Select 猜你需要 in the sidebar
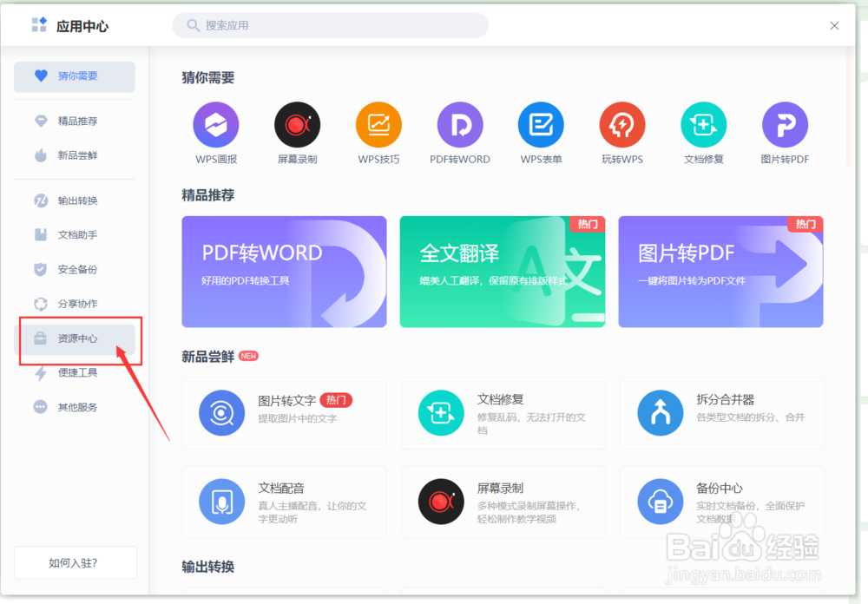This screenshot has height=604, width=868. pos(74,76)
